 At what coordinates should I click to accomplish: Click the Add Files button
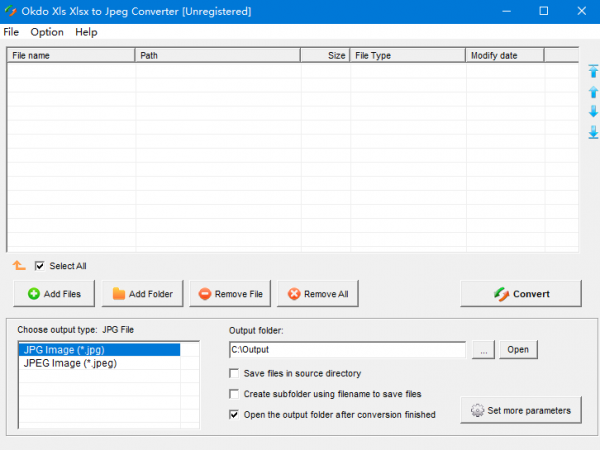pos(54,293)
